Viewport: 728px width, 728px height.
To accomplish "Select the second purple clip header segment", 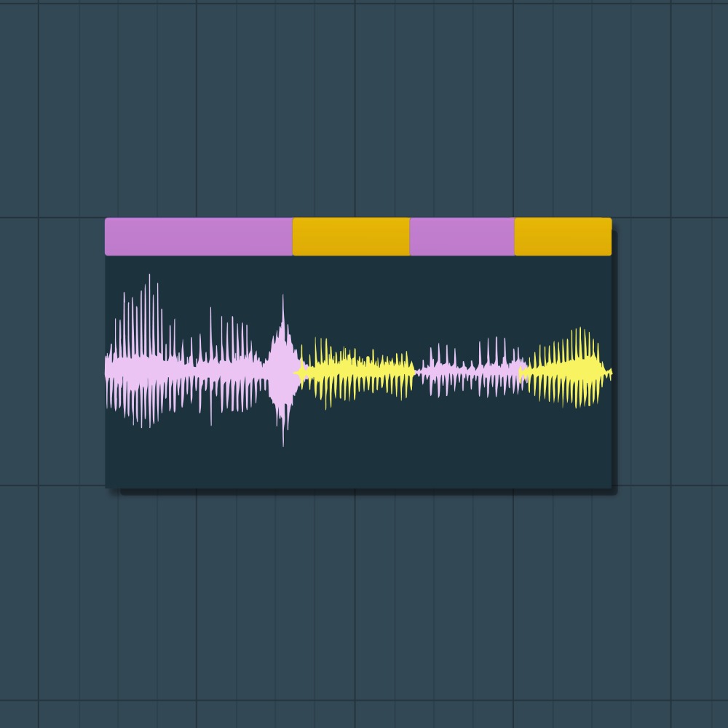I will pyautogui.click(x=462, y=237).
